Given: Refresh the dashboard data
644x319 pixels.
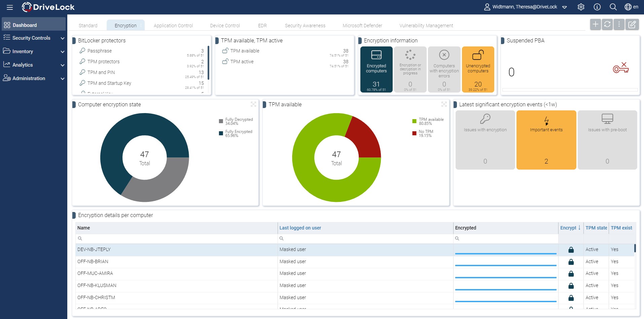Looking at the screenshot, I should [x=607, y=25].
